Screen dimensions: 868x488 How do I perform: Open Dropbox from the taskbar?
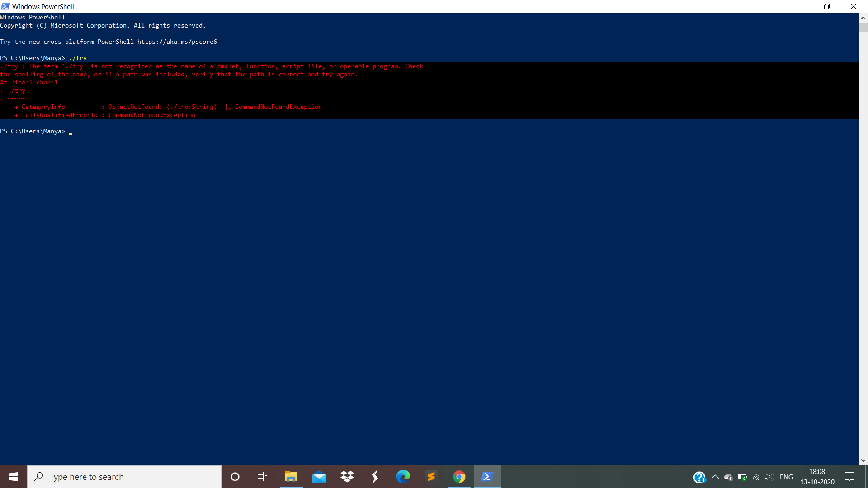coord(347,477)
